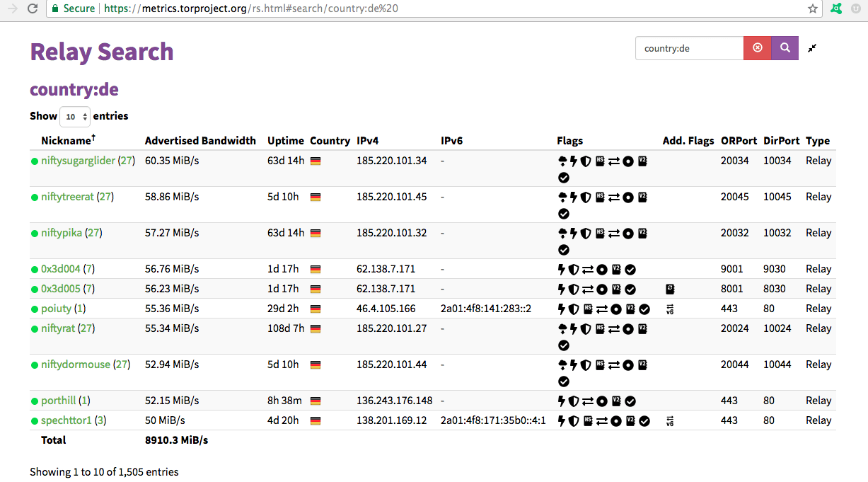
Task: Click the Valid checkmark icon for 0x3d004
Action: 630,269
